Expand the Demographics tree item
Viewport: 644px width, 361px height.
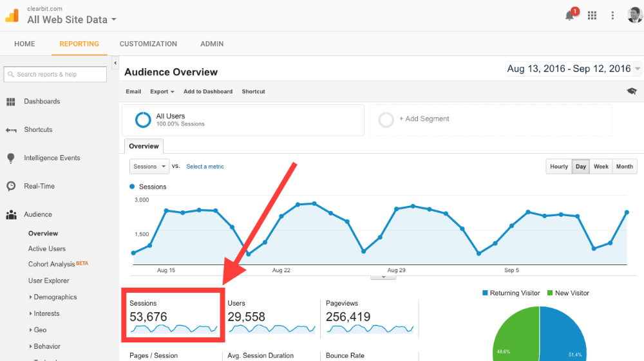click(x=31, y=297)
